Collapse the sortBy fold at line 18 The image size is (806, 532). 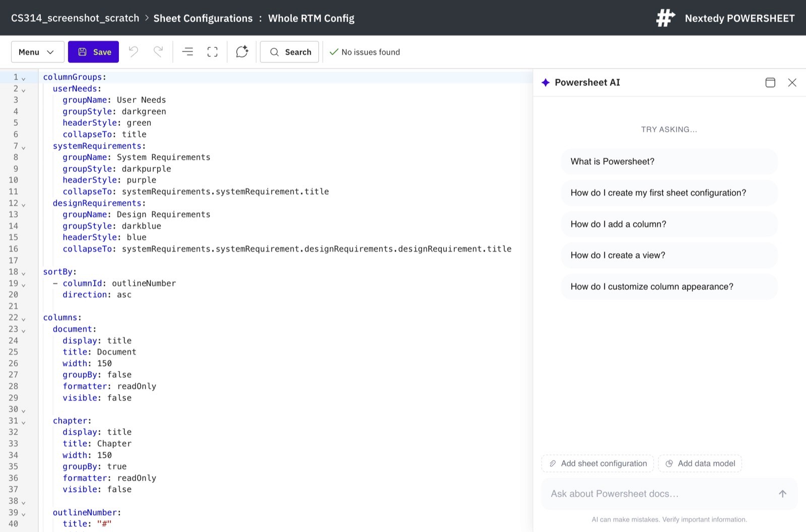click(24, 273)
